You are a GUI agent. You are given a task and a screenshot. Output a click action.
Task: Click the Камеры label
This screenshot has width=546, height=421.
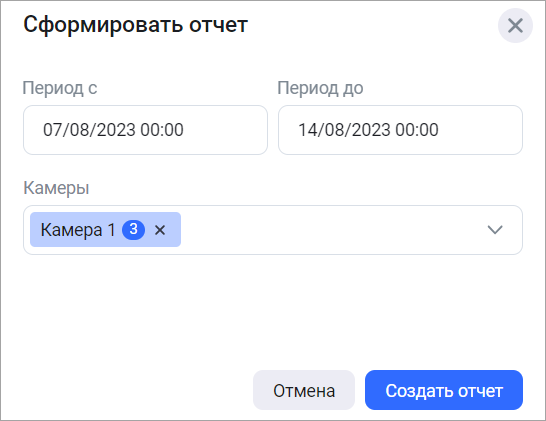click(x=56, y=188)
